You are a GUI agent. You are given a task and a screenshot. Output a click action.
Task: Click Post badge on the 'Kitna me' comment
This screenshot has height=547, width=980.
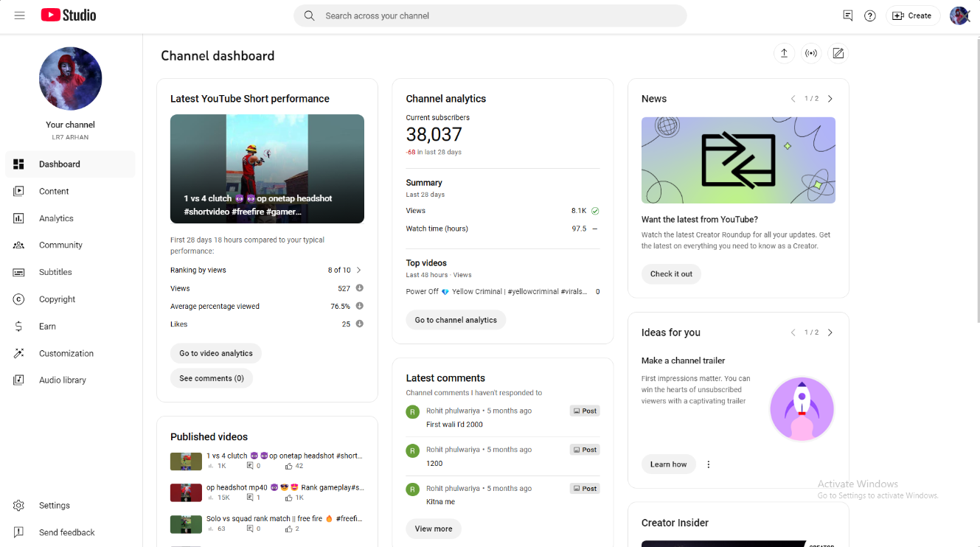[585, 488]
